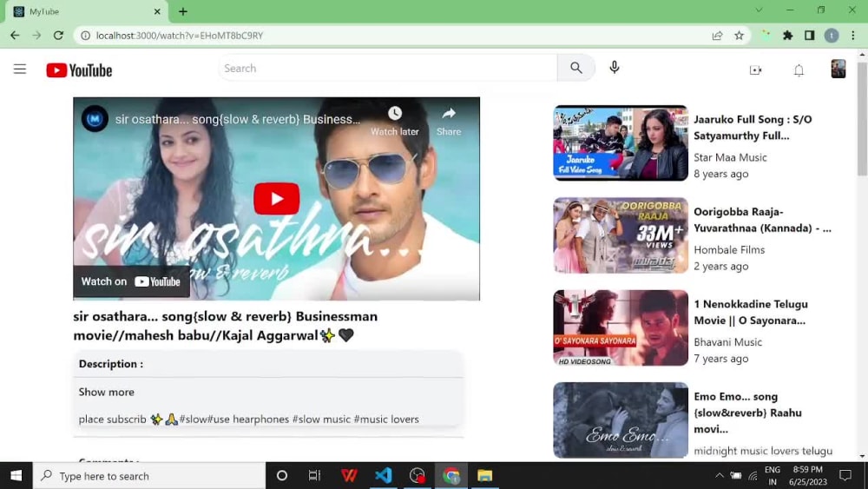Focus the Search input field
Screen dimensions: 868x489
point(387,68)
